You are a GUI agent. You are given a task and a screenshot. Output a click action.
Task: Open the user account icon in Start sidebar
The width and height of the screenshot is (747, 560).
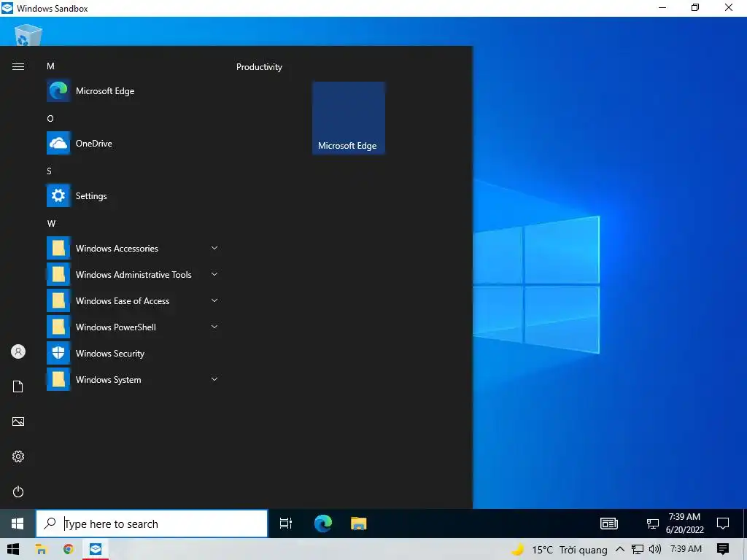[x=18, y=352]
